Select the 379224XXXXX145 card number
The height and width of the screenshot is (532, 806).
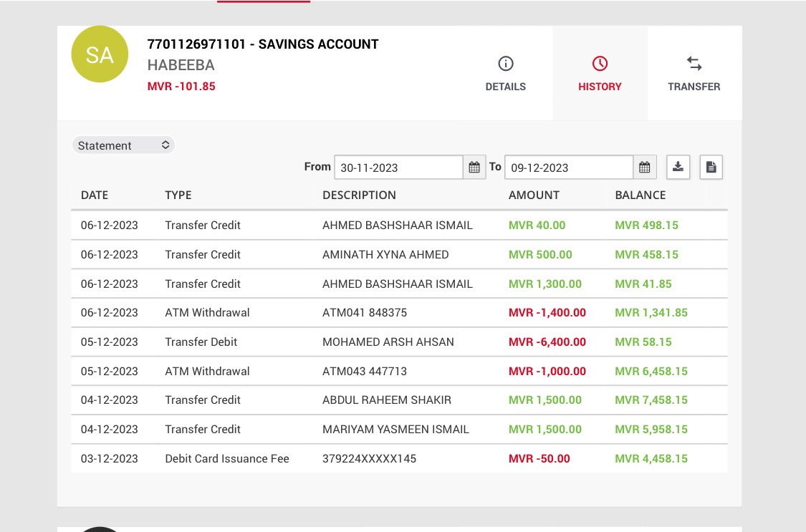click(369, 458)
